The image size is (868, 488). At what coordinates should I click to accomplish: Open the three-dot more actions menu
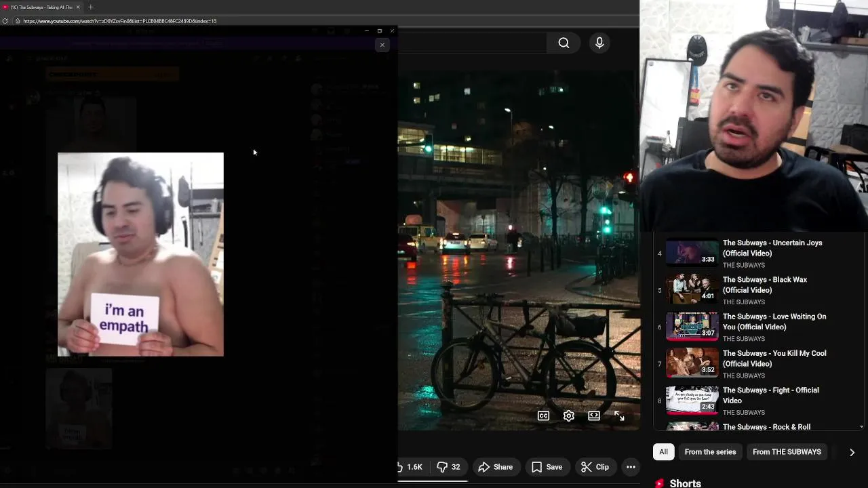pyautogui.click(x=631, y=467)
